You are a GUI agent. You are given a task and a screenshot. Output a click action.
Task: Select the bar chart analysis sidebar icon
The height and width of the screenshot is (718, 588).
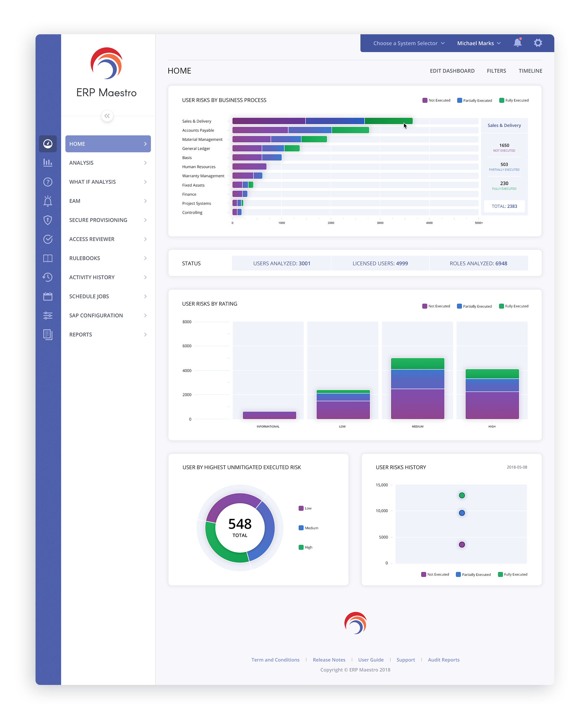(x=48, y=163)
